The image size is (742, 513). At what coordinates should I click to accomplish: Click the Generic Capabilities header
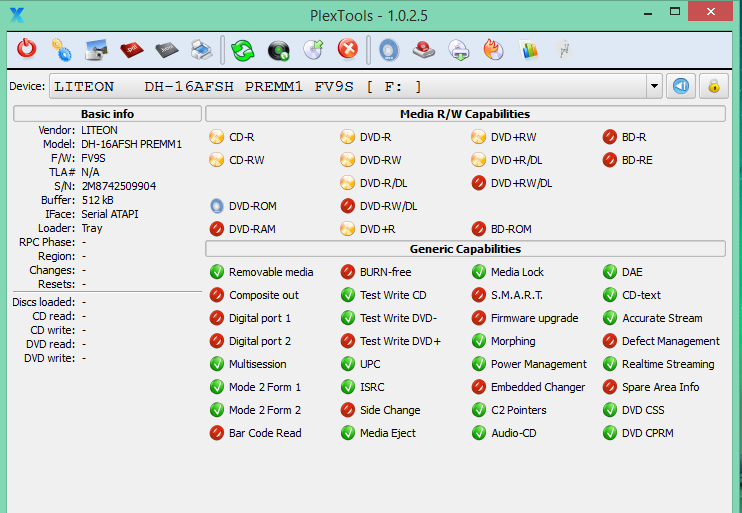(465, 249)
